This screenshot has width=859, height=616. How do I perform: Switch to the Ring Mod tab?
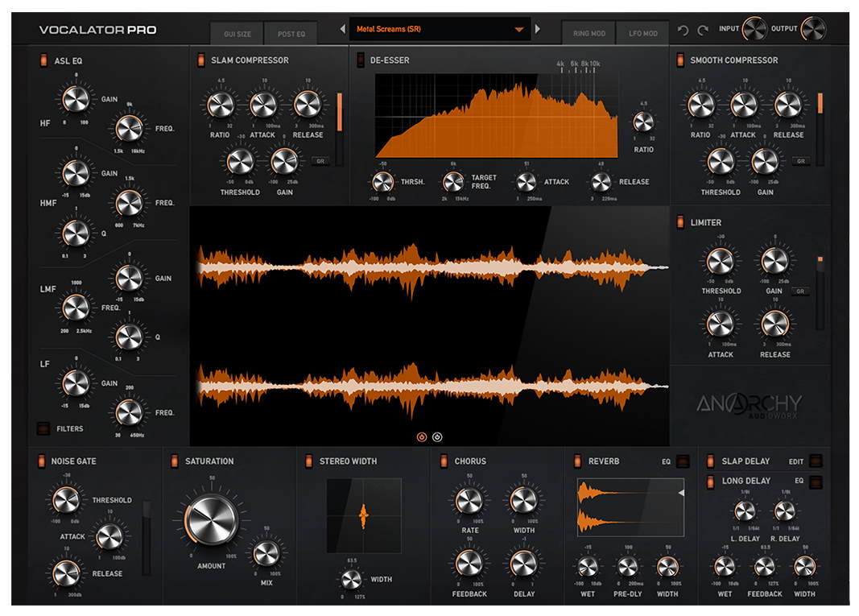pyautogui.click(x=588, y=34)
